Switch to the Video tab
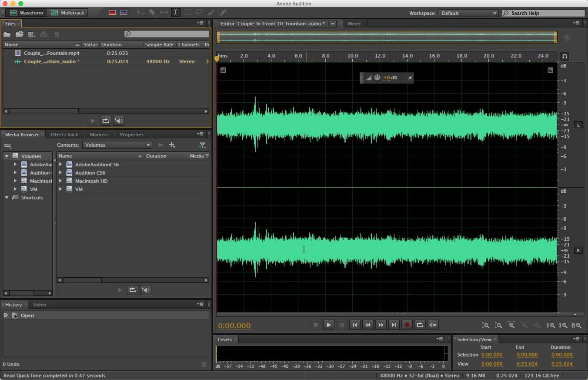Image resolution: width=588 pixels, height=380 pixels. click(40, 305)
